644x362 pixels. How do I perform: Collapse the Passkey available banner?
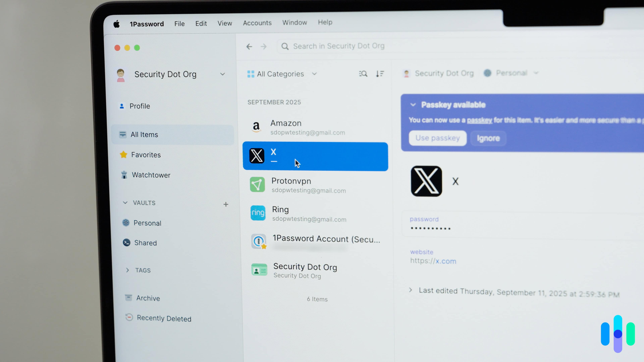(x=413, y=105)
